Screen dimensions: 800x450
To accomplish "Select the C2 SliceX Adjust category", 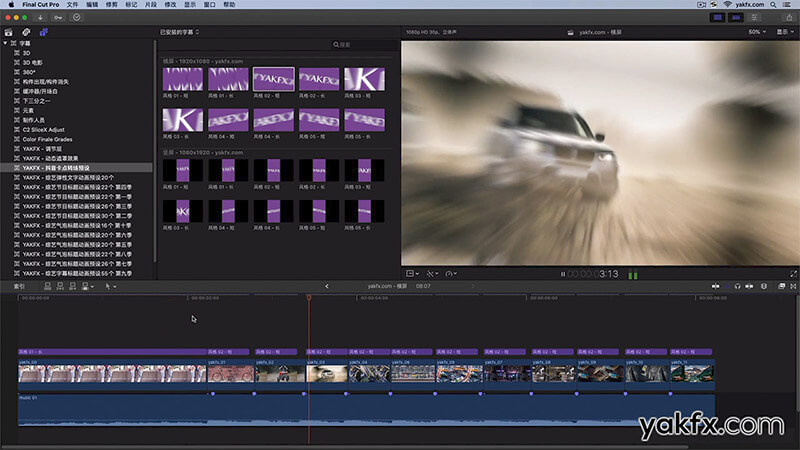I will [43, 130].
